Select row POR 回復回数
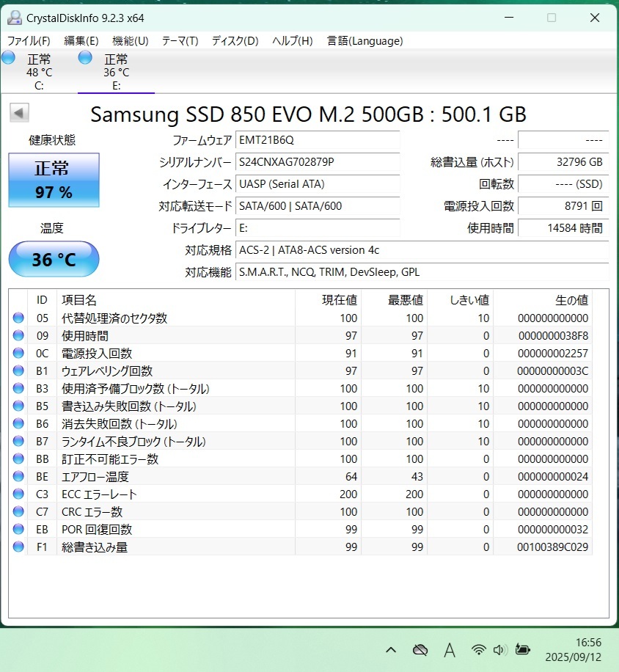This screenshot has height=672, width=619. [301, 529]
